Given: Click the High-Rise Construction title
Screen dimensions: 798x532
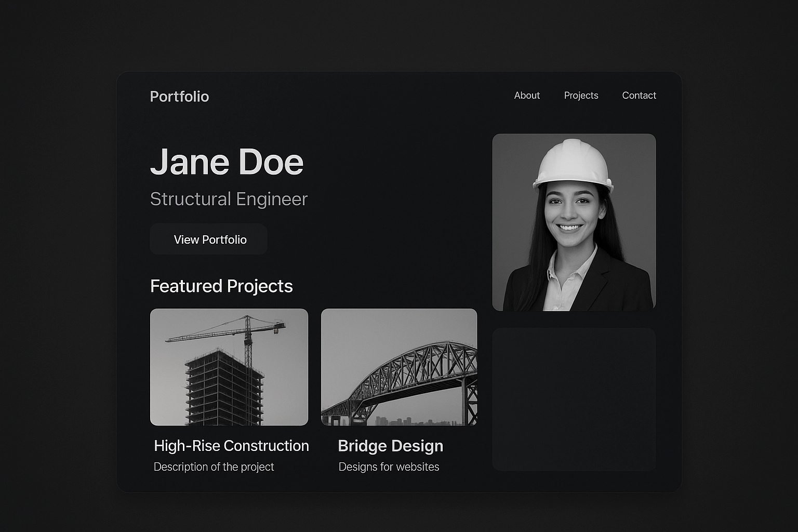Looking at the screenshot, I should [x=231, y=446].
